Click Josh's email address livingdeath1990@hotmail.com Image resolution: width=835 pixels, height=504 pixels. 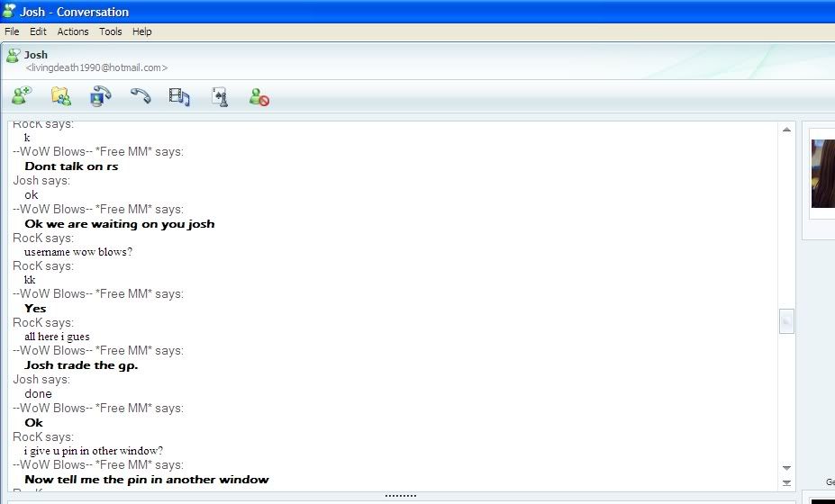click(x=96, y=67)
